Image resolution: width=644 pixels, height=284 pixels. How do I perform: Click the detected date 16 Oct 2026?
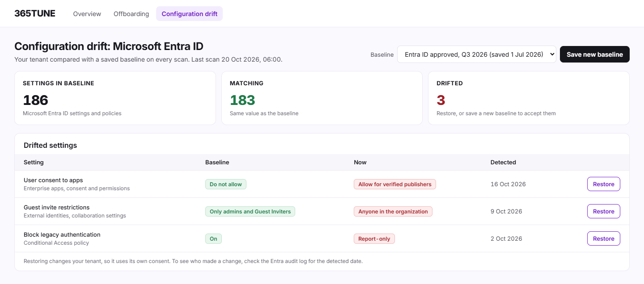(x=508, y=184)
